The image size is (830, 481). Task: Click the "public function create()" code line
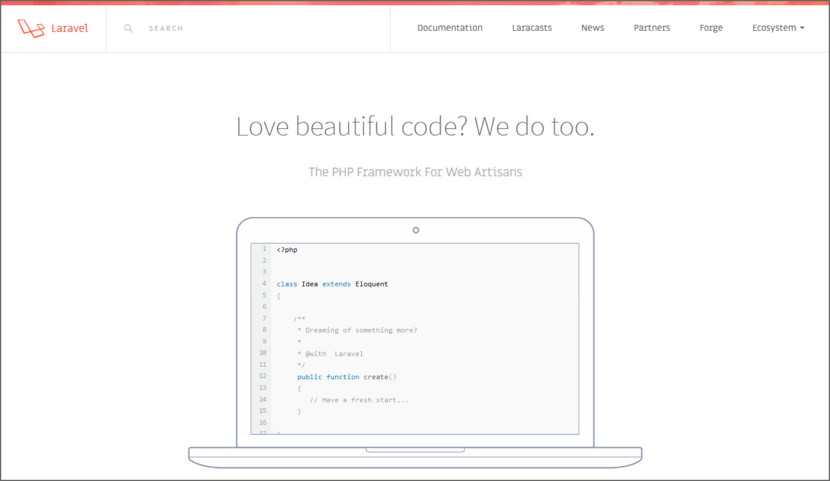(x=346, y=377)
